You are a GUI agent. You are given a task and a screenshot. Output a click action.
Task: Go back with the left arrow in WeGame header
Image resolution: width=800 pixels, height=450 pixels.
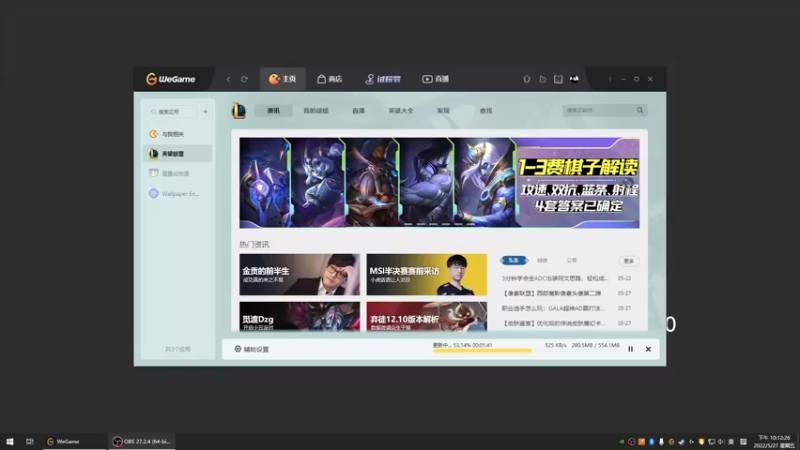(x=228, y=79)
